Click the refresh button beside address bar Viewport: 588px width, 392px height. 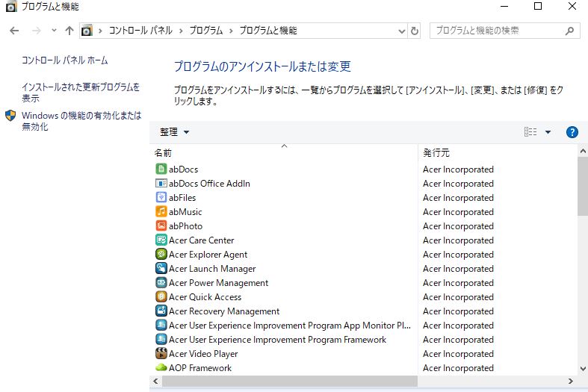pyautogui.click(x=415, y=31)
